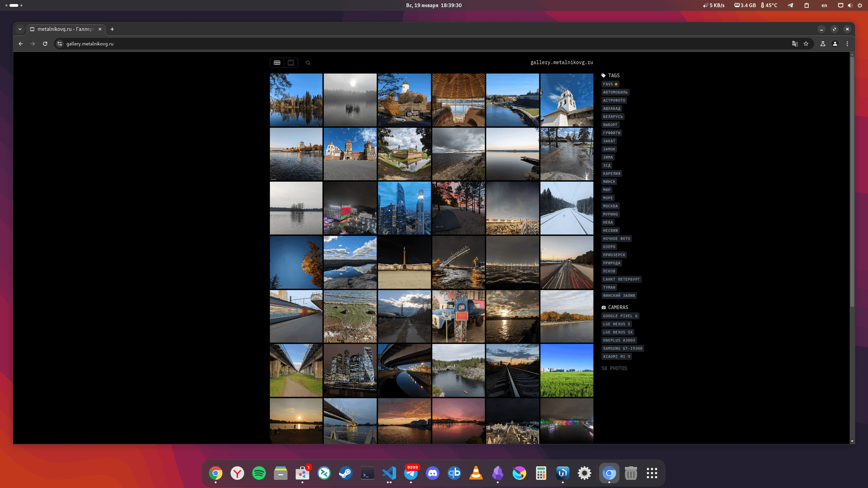Close the metalnikovg.ru tab
The image size is (868, 488).
(100, 29)
